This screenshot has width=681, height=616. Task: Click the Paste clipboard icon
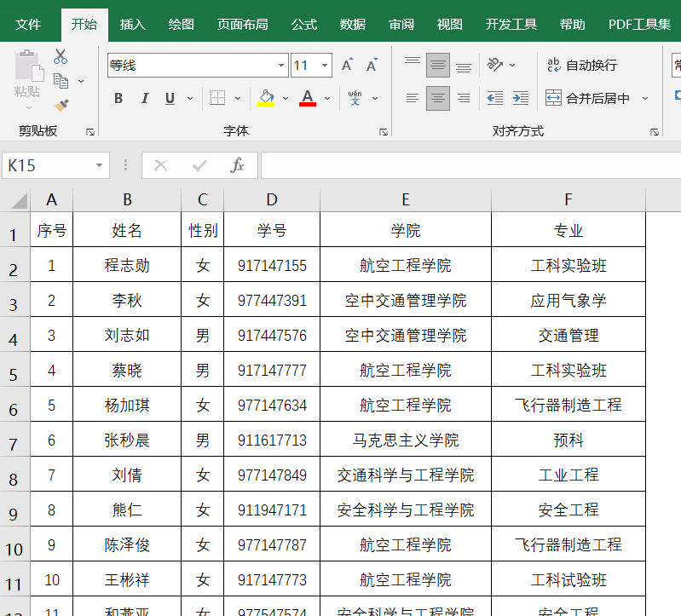[29, 66]
